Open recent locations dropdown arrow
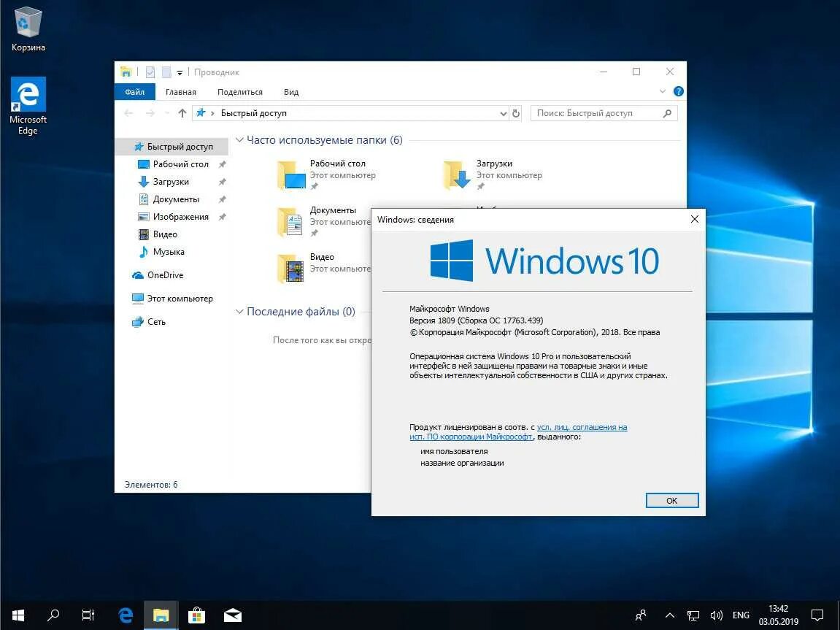The image size is (840, 630). 167,113
